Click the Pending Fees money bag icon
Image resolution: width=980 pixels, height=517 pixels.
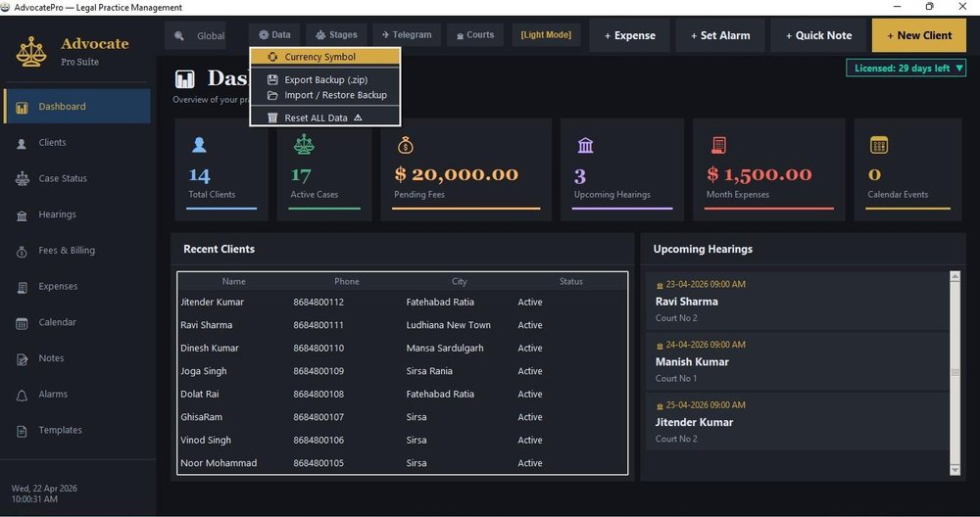[406, 146]
